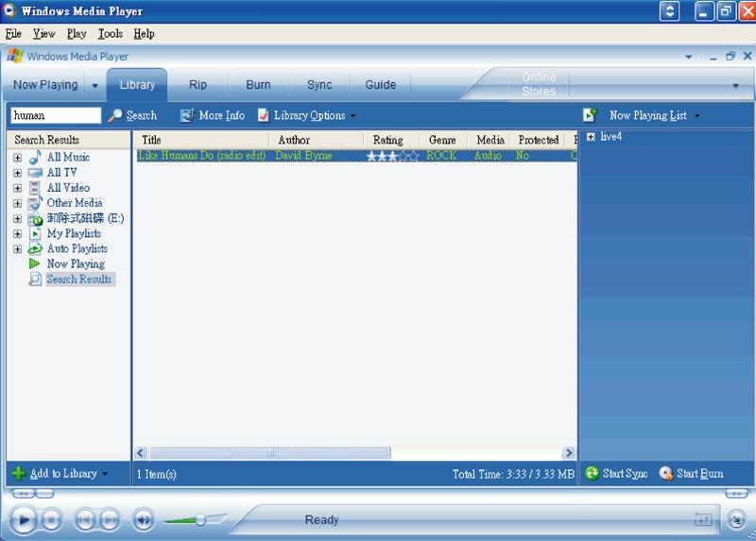The height and width of the screenshot is (541, 756).
Task: Switch to skin mode with the corner button
Action: pyautogui.click(x=737, y=520)
